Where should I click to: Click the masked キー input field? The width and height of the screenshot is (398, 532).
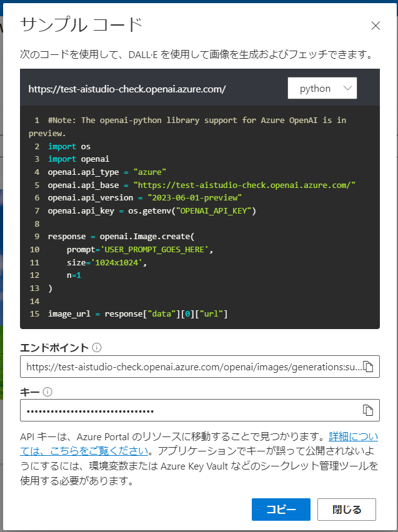[x=200, y=410]
